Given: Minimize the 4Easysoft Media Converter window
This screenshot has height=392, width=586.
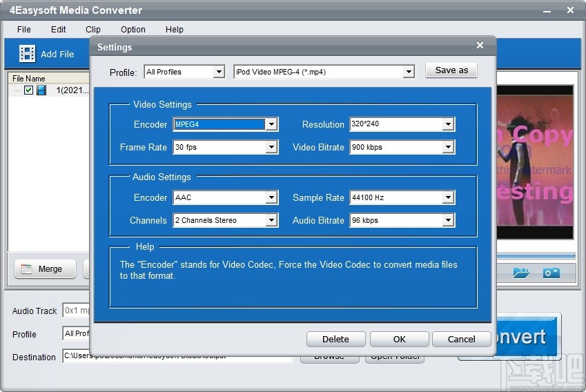Looking at the screenshot, I should [547, 11].
